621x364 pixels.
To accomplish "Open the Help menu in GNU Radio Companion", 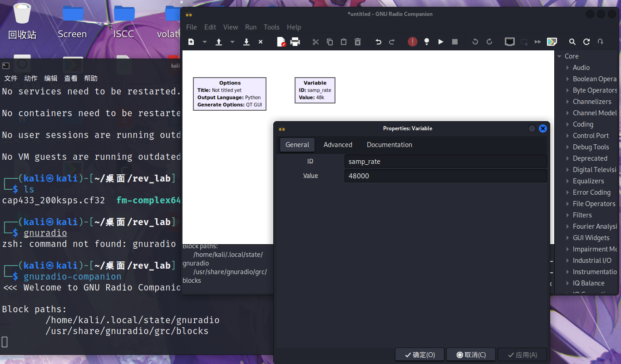I will (x=294, y=27).
